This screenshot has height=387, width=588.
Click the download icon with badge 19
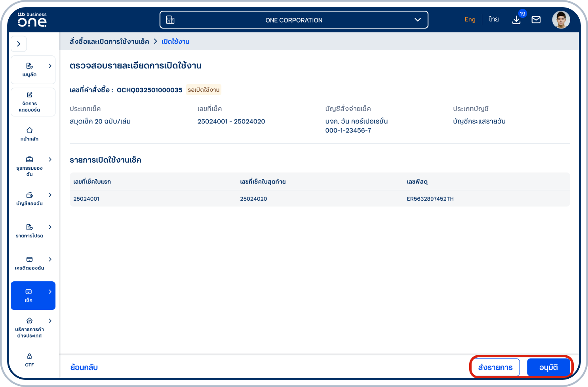pyautogui.click(x=516, y=20)
